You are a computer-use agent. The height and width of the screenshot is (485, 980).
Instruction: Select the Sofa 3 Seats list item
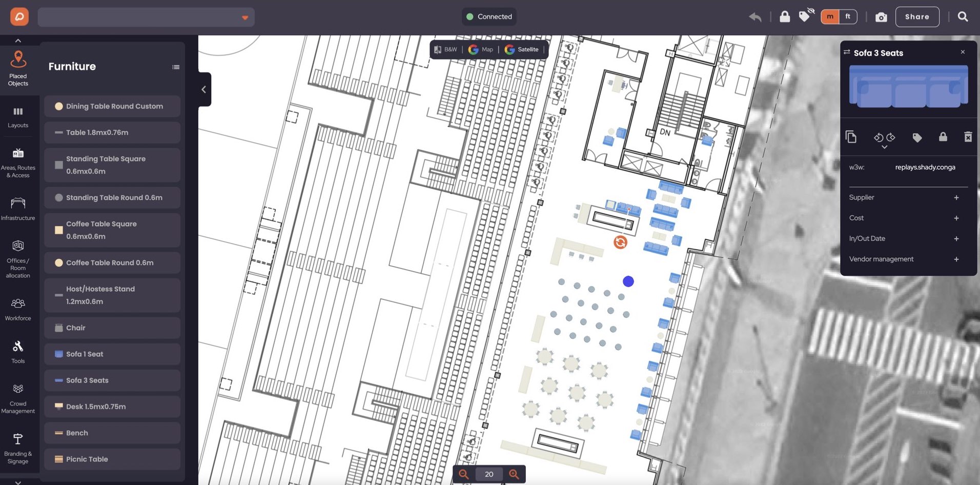pos(112,380)
